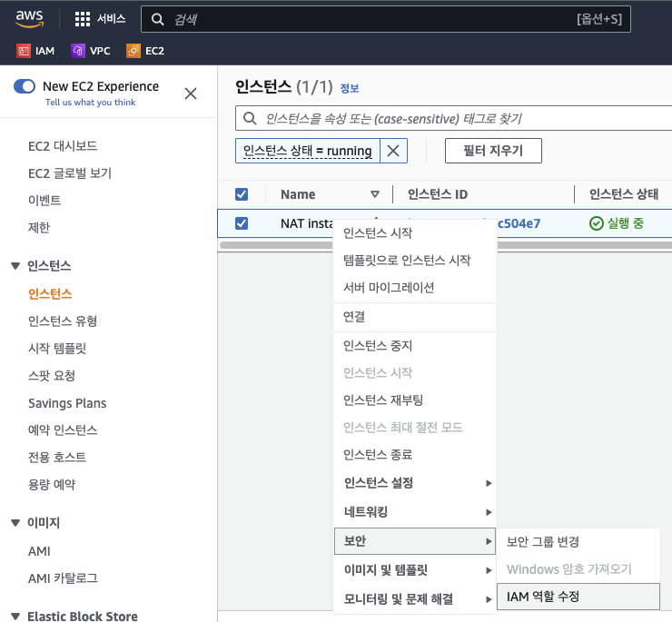Click the top AWS search field

tap(386, 19)
